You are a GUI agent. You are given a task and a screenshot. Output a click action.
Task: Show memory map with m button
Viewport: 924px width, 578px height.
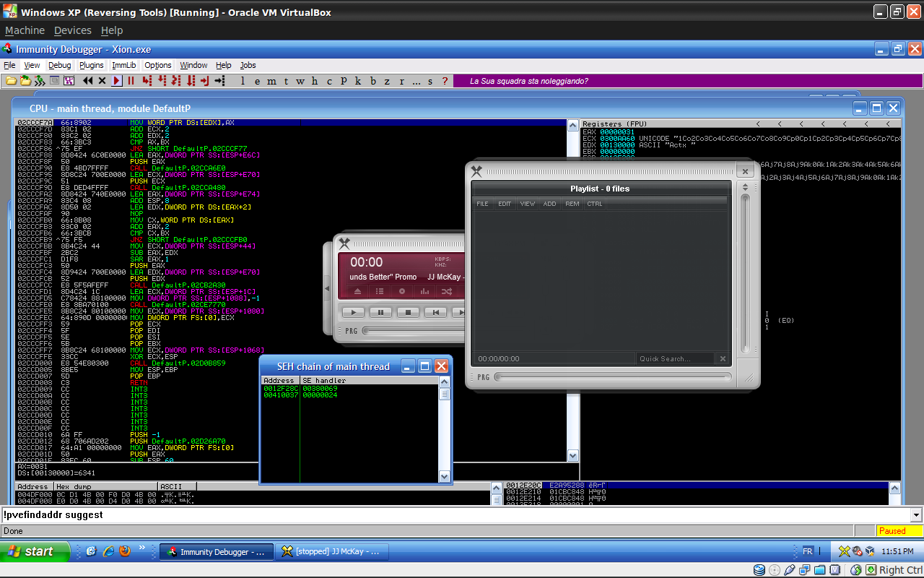click(x=271, y=81)
